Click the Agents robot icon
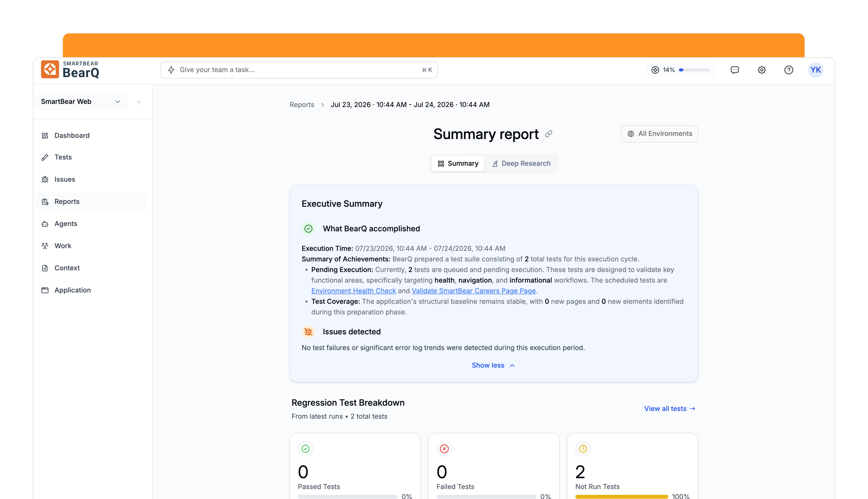Image resolution: width=868 pixels, height=499 pixels. [45, 224]
